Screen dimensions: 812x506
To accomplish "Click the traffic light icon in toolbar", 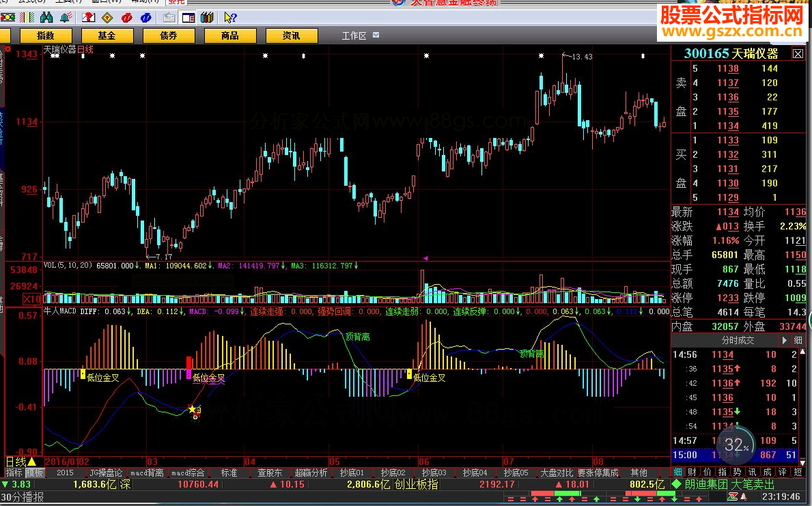I will (8, 18).
